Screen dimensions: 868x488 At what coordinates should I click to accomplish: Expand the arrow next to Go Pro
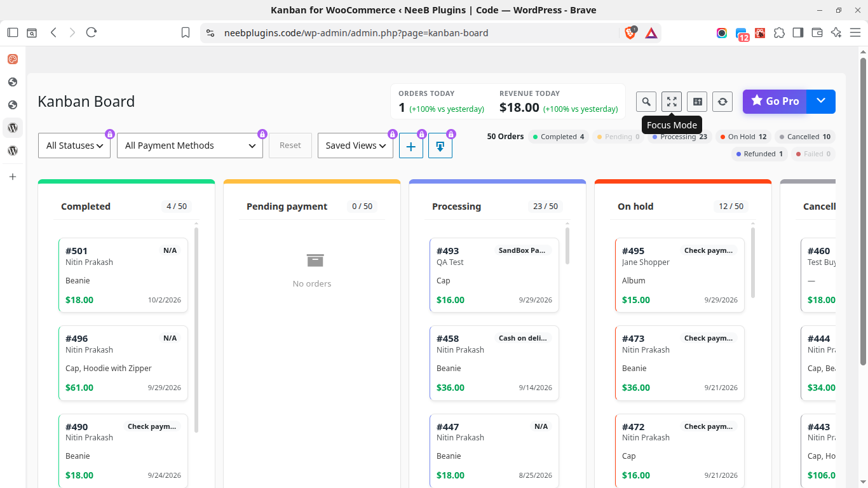click(821, 102)
